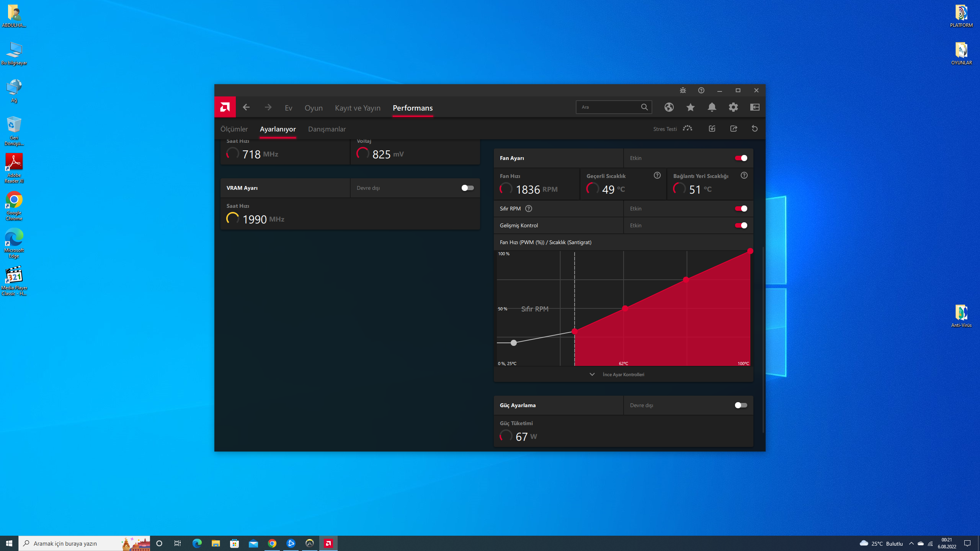Open settings gear icon
Viewport: 980px width, 551px height.
(733, 107)
